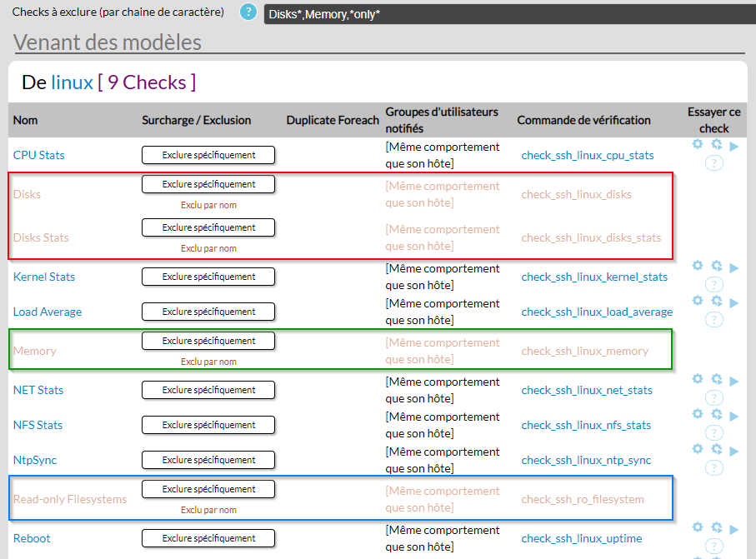This screenshot has width=756, height=559.
Task: Click the play icon in the CPU Stats row
Action: click(734, 146)
